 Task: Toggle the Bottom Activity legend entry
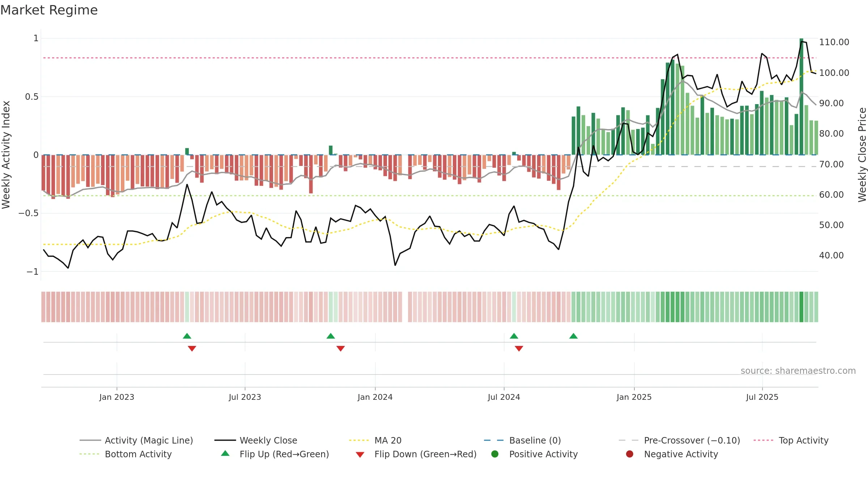pyautogui.click(x=125, y=454)
